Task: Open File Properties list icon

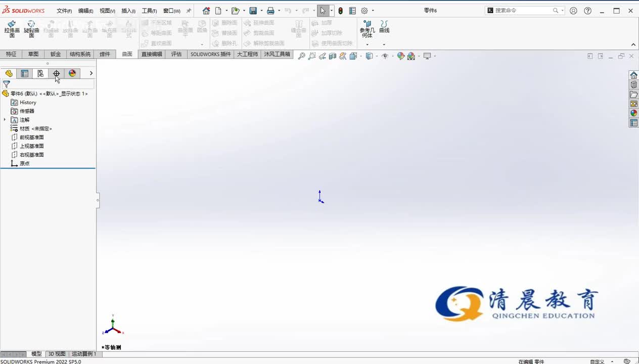Action: tap(352, 11)
